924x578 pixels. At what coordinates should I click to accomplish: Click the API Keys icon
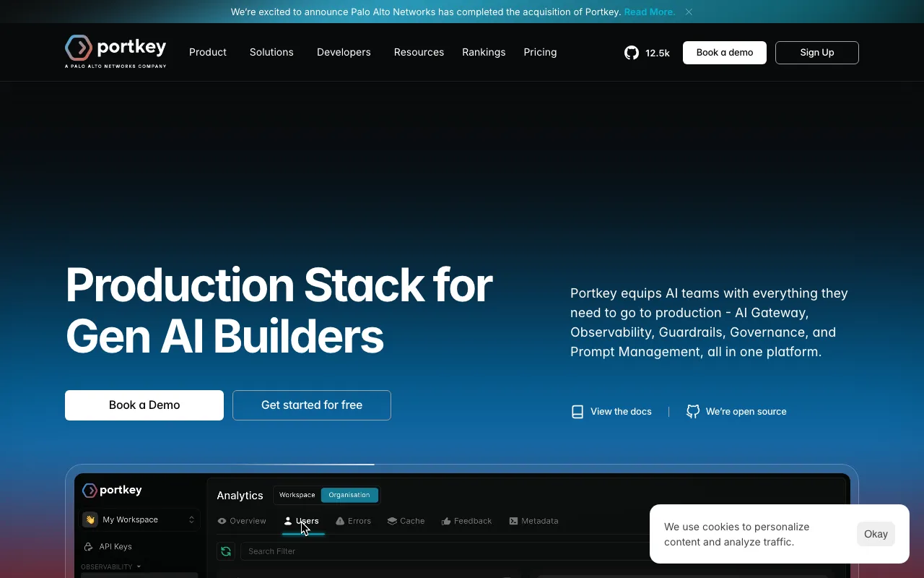[88, 547]
